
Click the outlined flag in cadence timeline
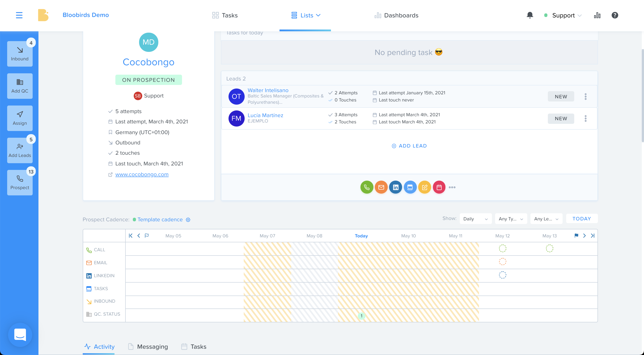point(147,235)
